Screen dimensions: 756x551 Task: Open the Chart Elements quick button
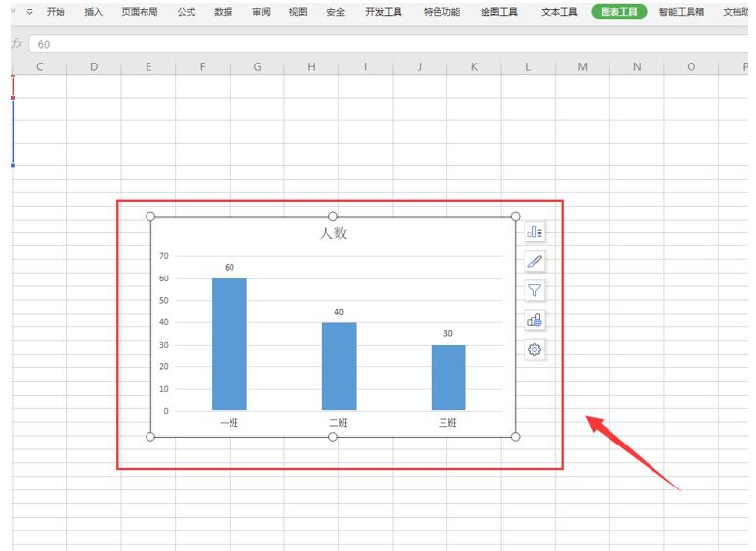(x=534, y=232)
